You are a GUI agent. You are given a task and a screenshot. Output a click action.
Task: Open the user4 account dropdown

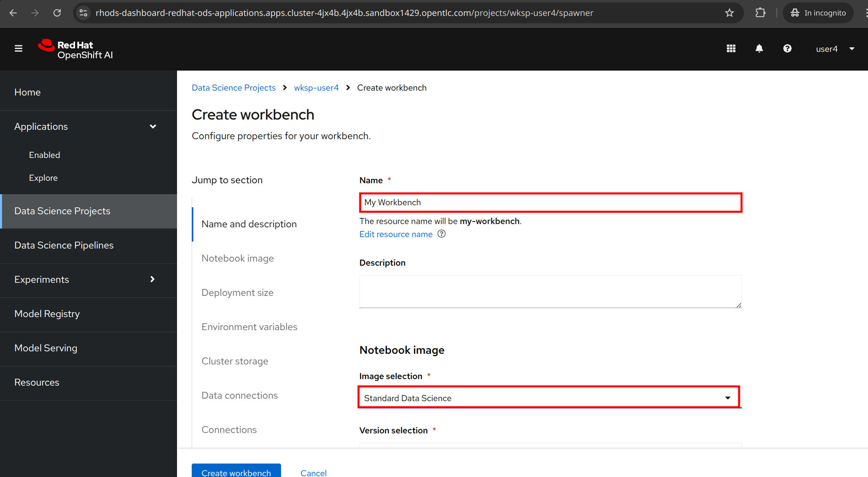coord(835,49)
